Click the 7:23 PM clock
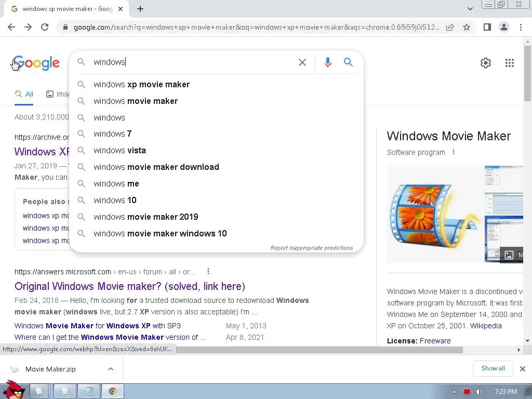The image size is (532, 399). [506, 392]
